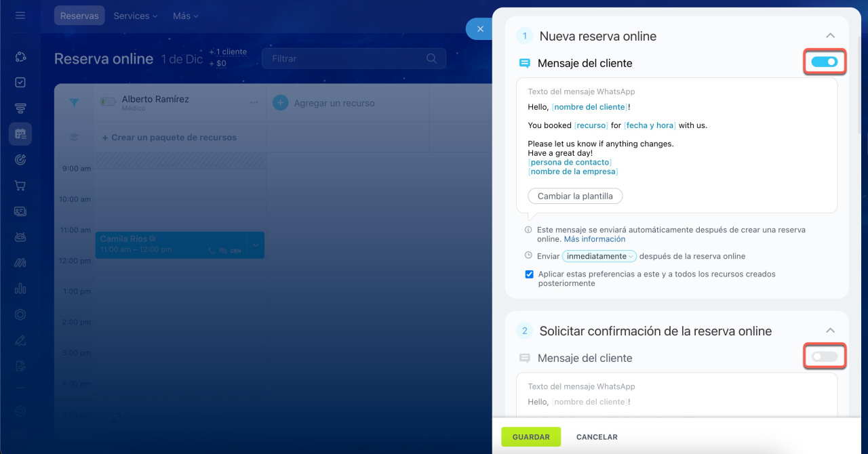Viewport: 868px width, 454px height.
Task: Click the tasks checkmark icon in sidebar
Action: click(20, 83)
